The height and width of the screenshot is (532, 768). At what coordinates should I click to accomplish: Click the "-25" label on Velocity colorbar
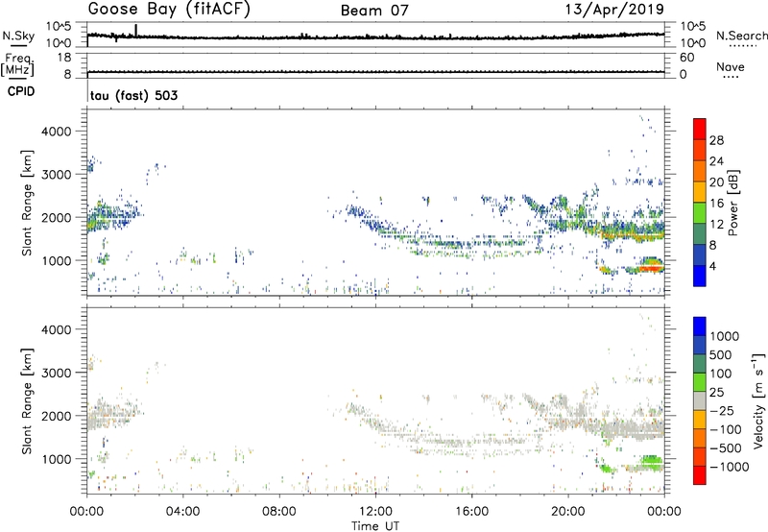(722, 410)
